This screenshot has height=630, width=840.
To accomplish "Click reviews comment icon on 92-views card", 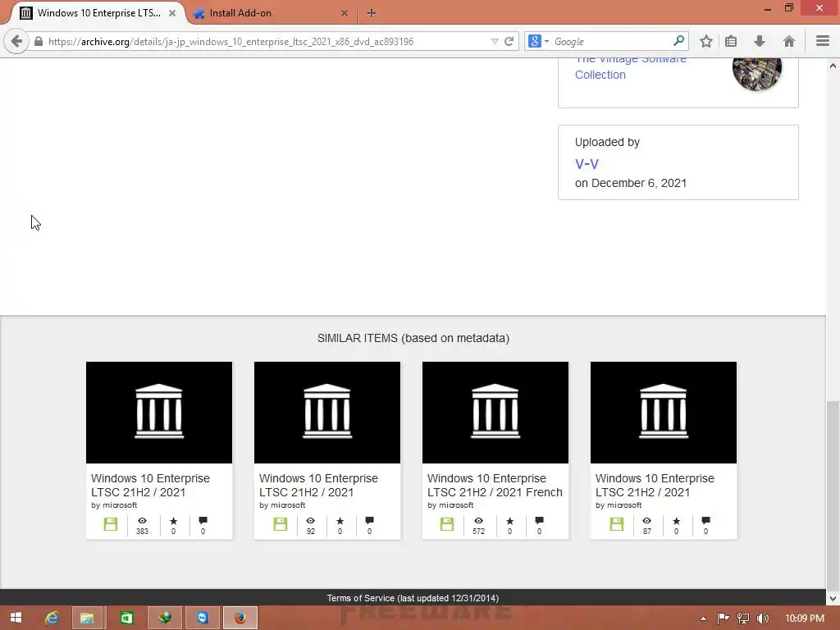I will [369, 521].
